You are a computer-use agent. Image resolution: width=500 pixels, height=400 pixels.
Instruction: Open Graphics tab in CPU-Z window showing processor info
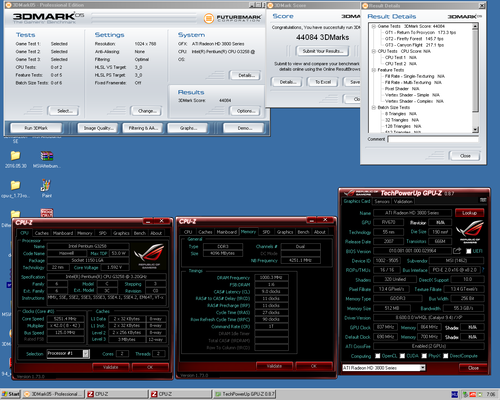[121, 233]
